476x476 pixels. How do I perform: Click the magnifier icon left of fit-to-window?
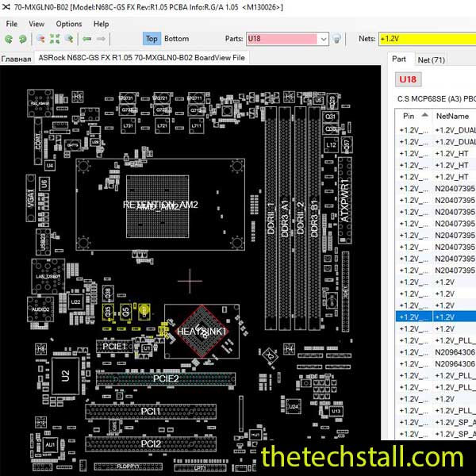click(x=40, y=39)
